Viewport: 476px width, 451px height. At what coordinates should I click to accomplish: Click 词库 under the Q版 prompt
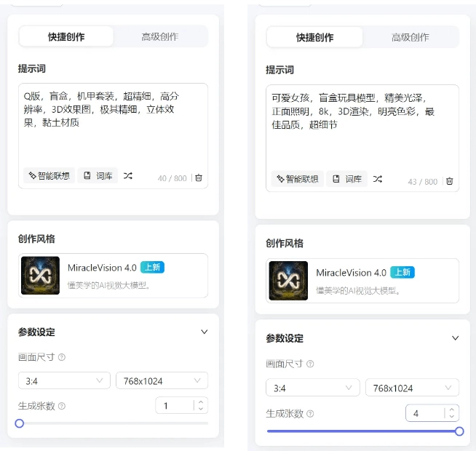(98, 176)
